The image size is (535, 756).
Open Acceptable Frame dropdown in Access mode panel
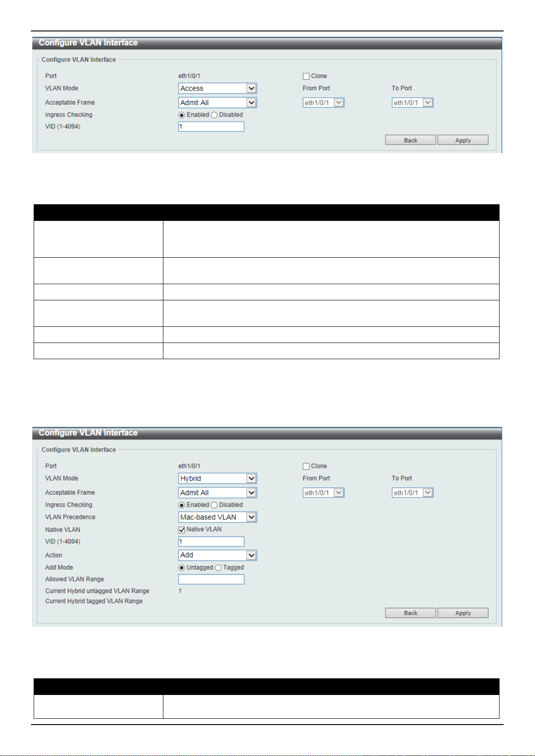point(218,103)
